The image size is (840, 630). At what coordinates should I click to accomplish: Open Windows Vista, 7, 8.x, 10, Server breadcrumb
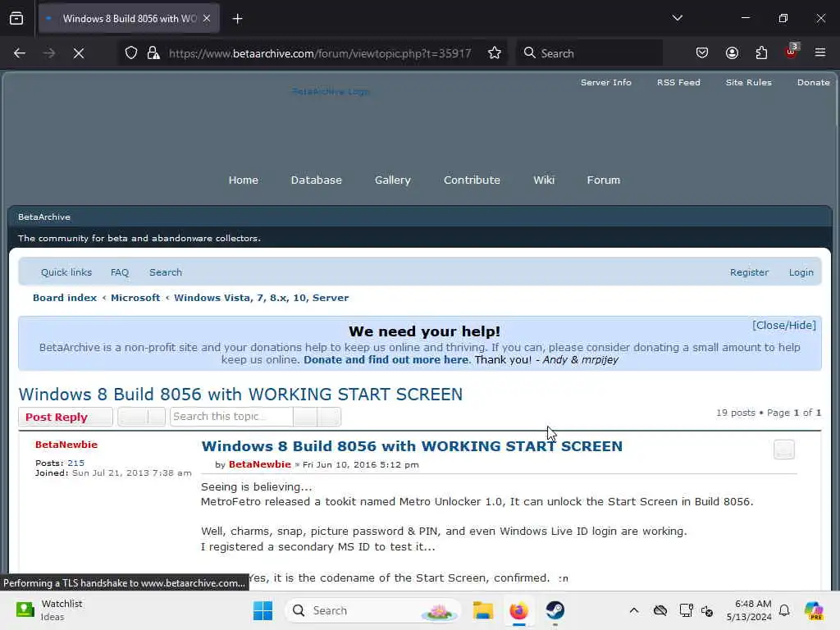(261, 298)
